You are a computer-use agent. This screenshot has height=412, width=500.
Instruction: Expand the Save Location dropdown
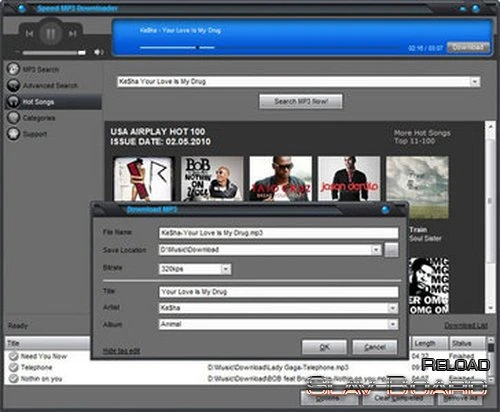point(376,250)
